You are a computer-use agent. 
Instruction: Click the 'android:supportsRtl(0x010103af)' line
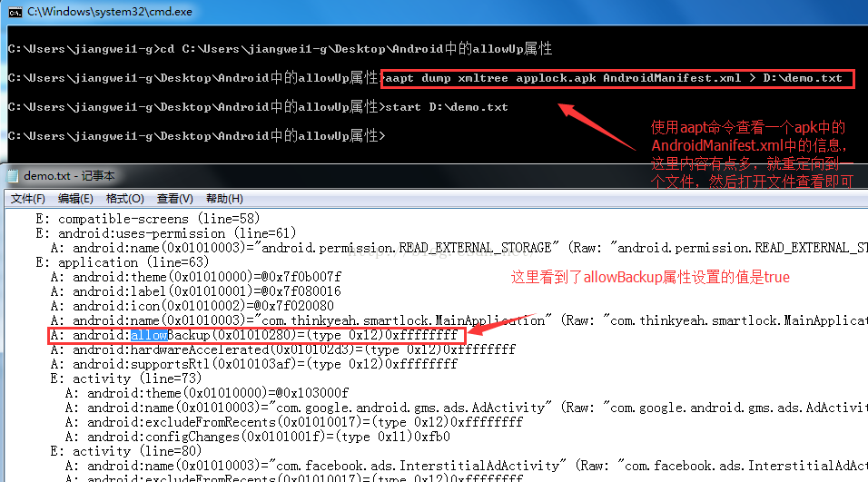(x=254, y=364)
